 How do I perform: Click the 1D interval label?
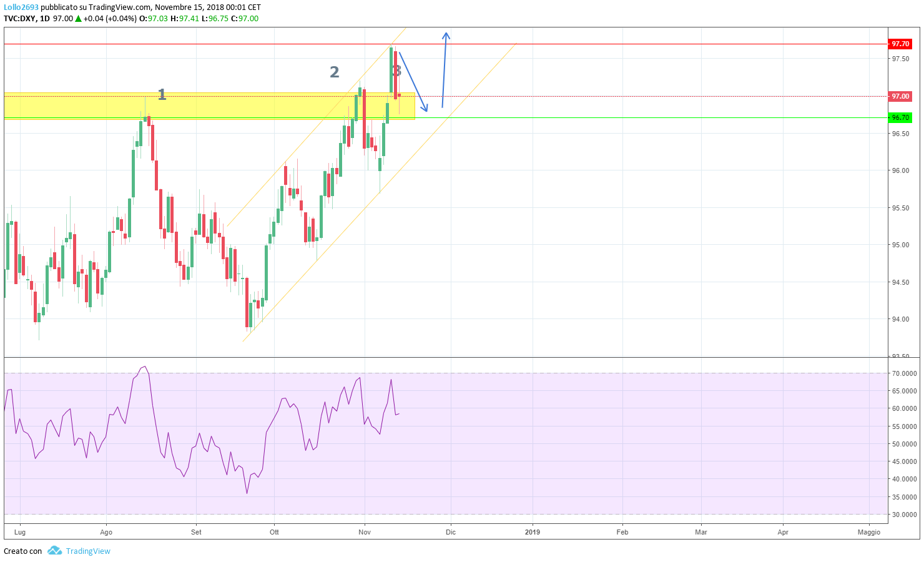click(44, 19)
